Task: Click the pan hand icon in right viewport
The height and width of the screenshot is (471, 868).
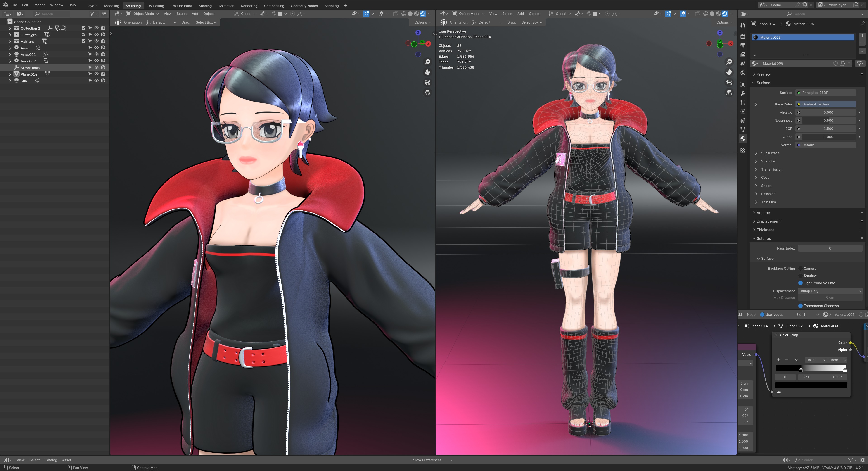Action: click(x=729, y=72)
